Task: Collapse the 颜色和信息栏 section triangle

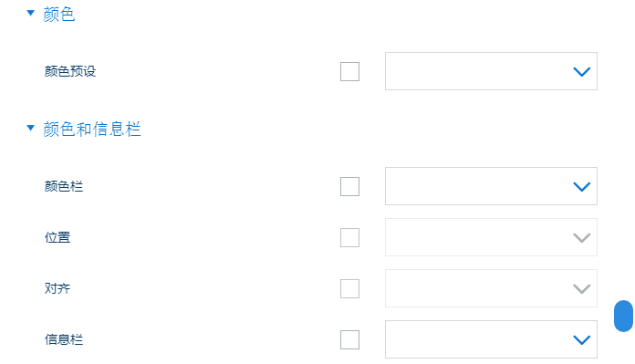Action: click(30, 128)
